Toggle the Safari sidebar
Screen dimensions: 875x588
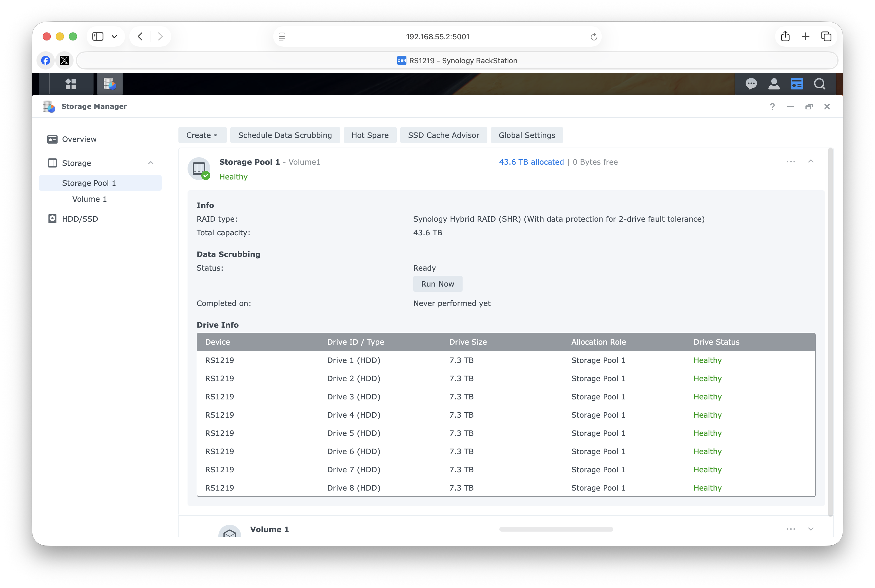(97, 36)
